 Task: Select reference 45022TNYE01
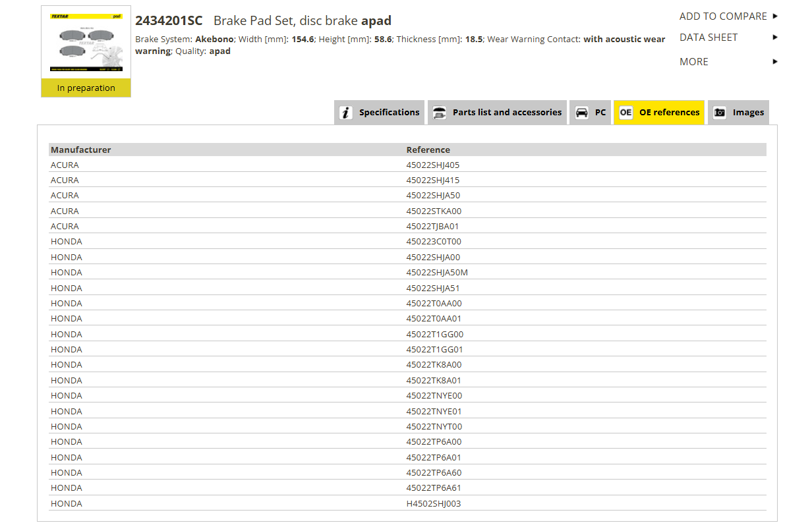click(434, 411)
